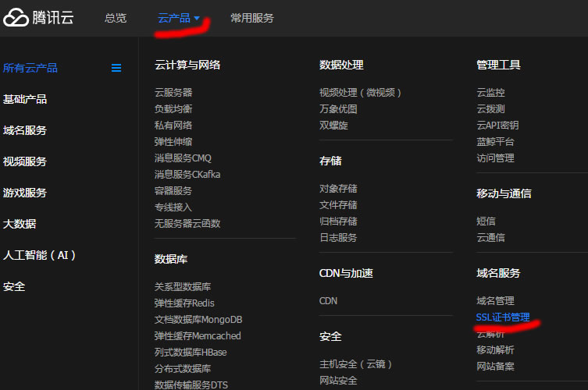Click 域名服务 heading in product columns
The height and width of the screenshot is (390, 588).
tap(498, 273)
